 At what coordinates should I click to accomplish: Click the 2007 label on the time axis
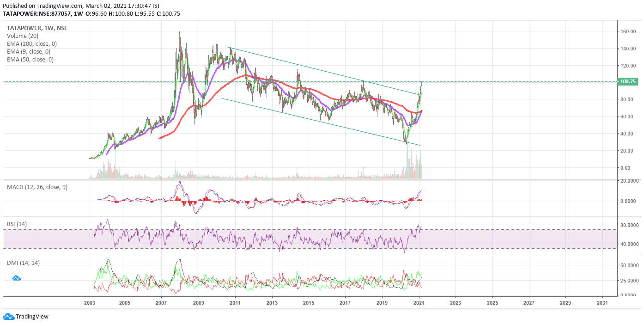pyautogui.click(x=161, y=303)
